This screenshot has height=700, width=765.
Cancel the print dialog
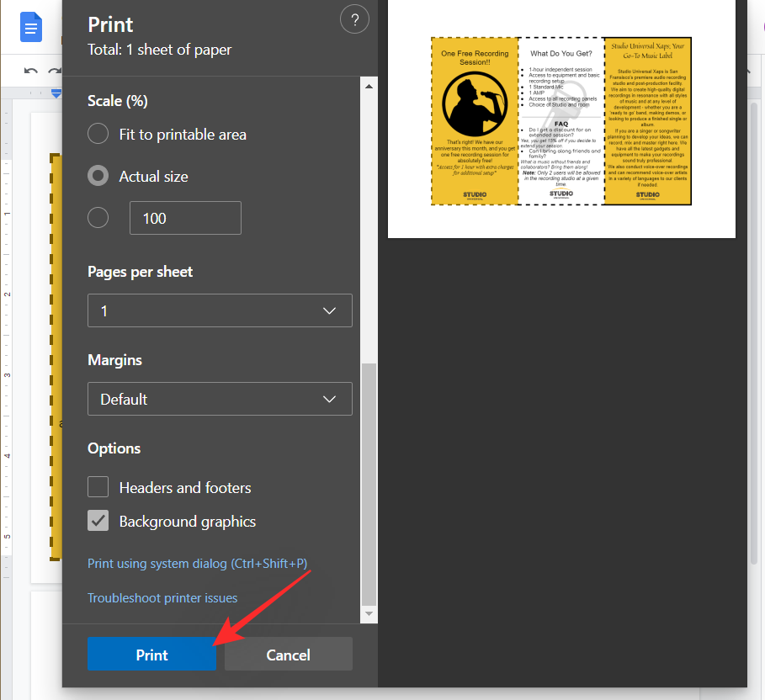point(288,655)
